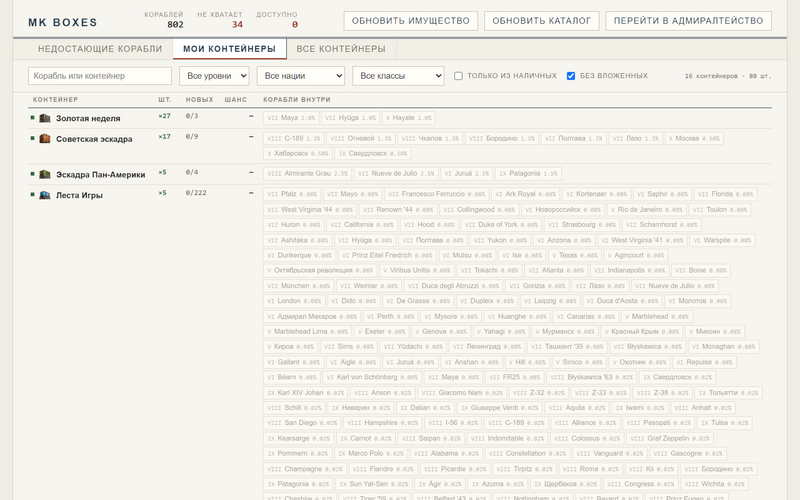The height and width of the screenshot is (500, 800).
Task: Click the VIII Giacomo Nani ship chip
Action: tap(463, 392)
